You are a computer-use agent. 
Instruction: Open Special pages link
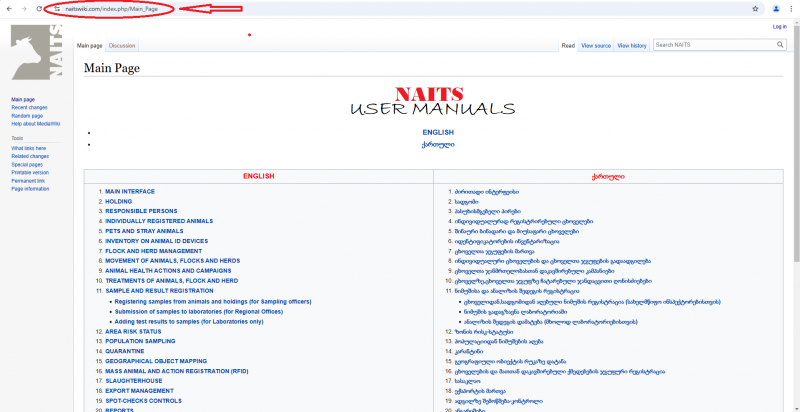click(27, 165)
